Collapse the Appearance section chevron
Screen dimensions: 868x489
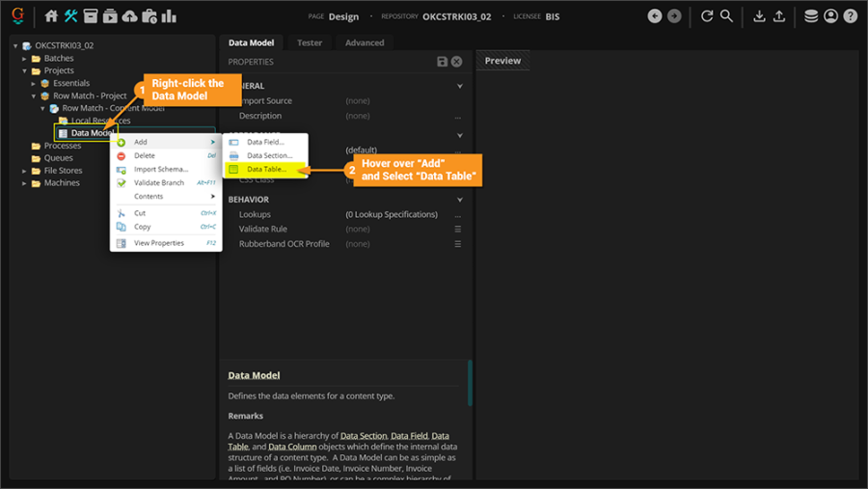point(459,135)
